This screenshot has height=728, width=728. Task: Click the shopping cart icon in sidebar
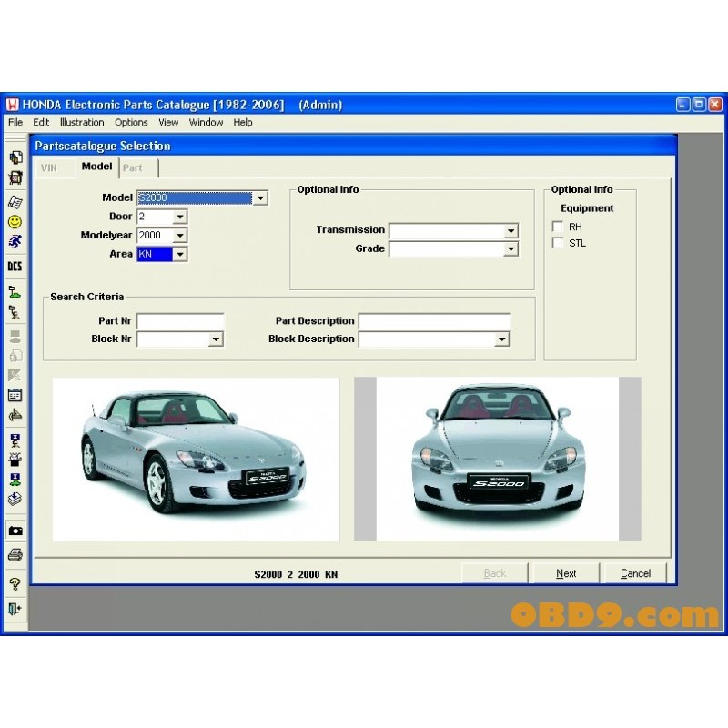coord(15,177)
